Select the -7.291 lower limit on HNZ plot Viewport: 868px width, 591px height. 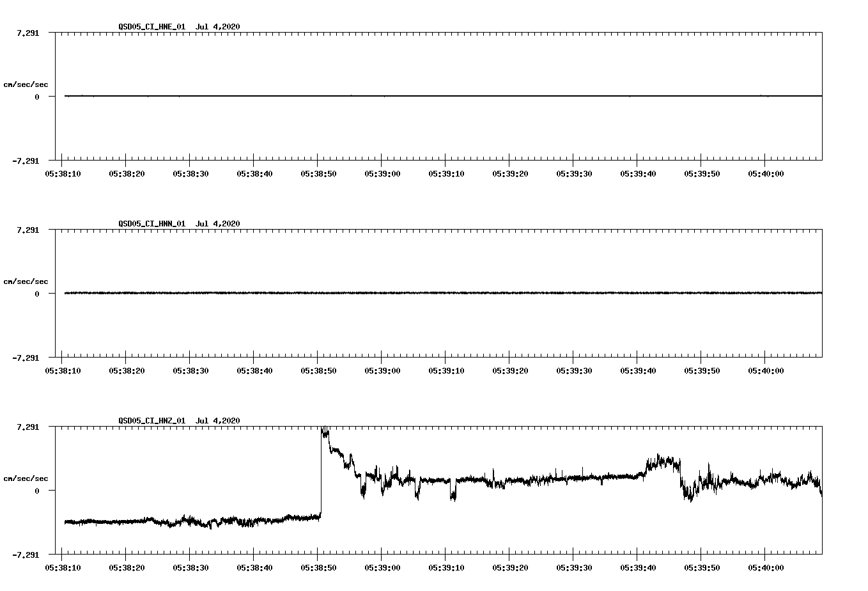click(x=26, y=555)
